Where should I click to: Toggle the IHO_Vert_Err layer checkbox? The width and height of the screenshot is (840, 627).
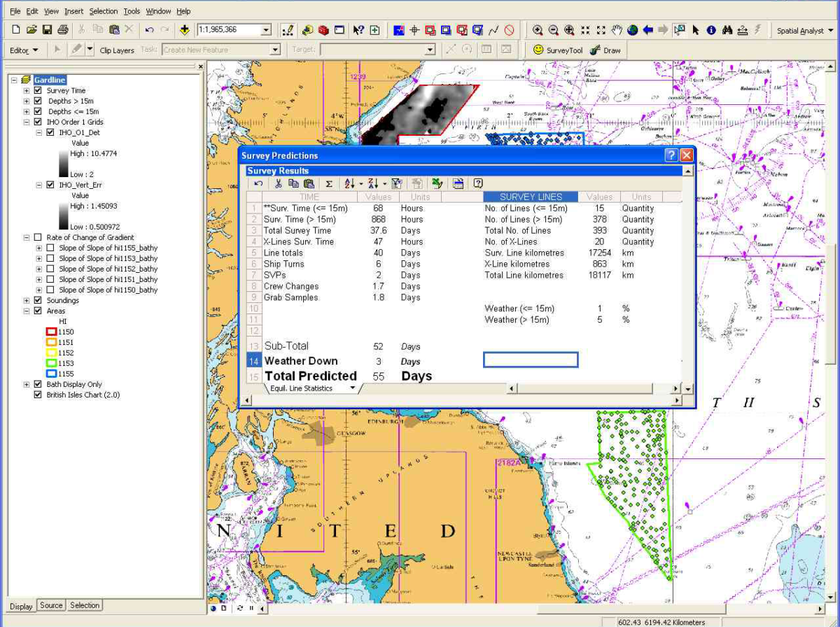click(50, 185)
